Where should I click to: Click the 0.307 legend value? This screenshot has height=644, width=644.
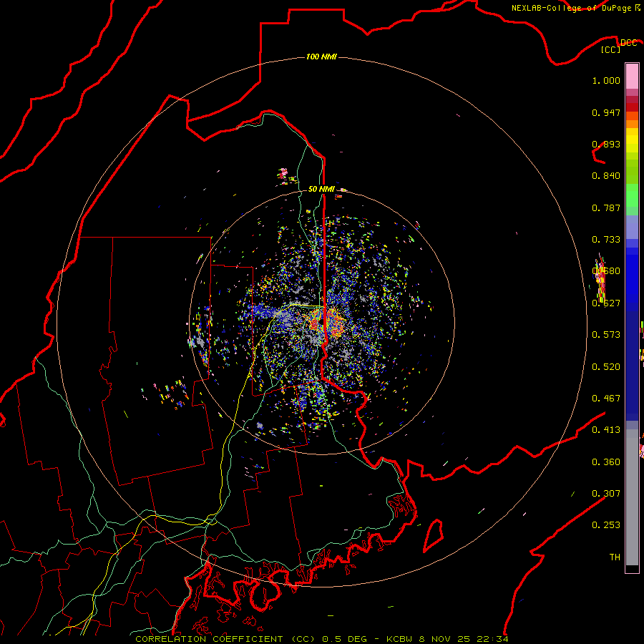[x=606, y=493]
